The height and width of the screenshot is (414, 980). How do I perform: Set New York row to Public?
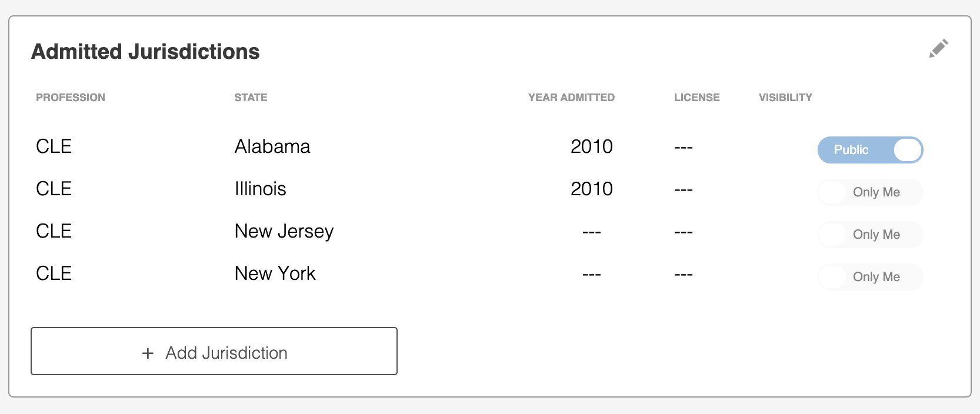point(870,276)
